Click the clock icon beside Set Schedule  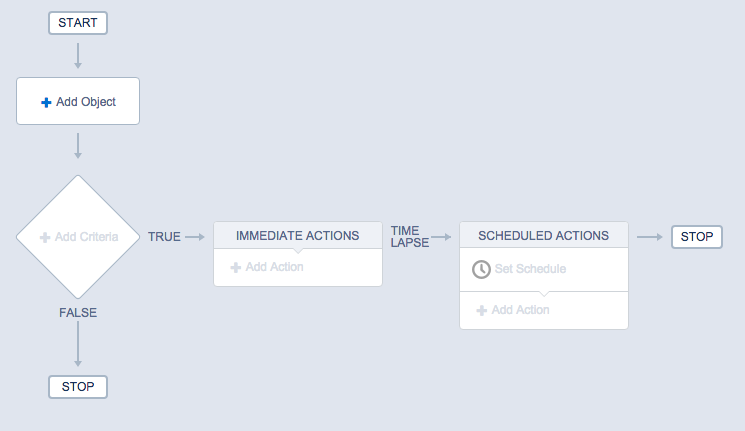[481, 269]
